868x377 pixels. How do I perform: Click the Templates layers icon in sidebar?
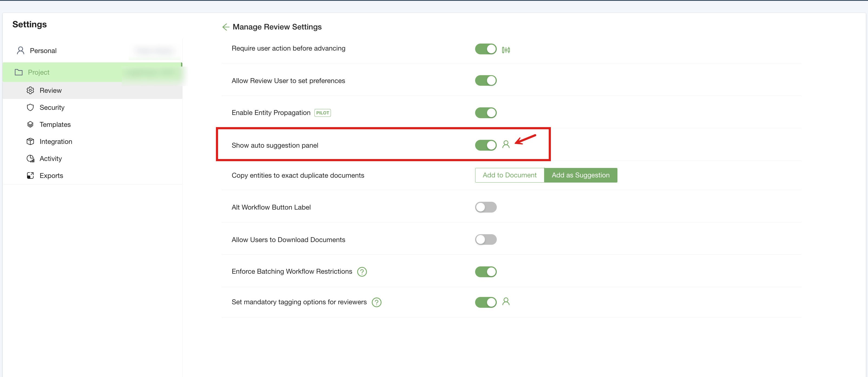click(30, 124)
